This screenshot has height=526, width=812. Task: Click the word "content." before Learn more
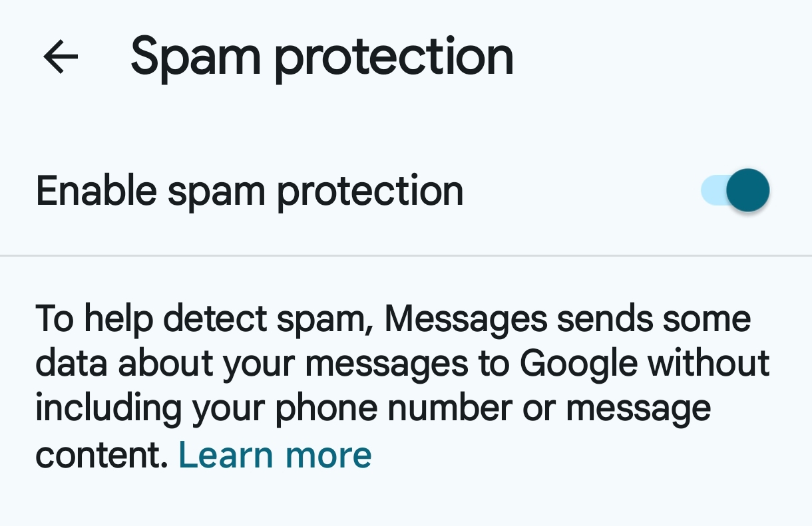pyautogui.click(x=101, y=456)
